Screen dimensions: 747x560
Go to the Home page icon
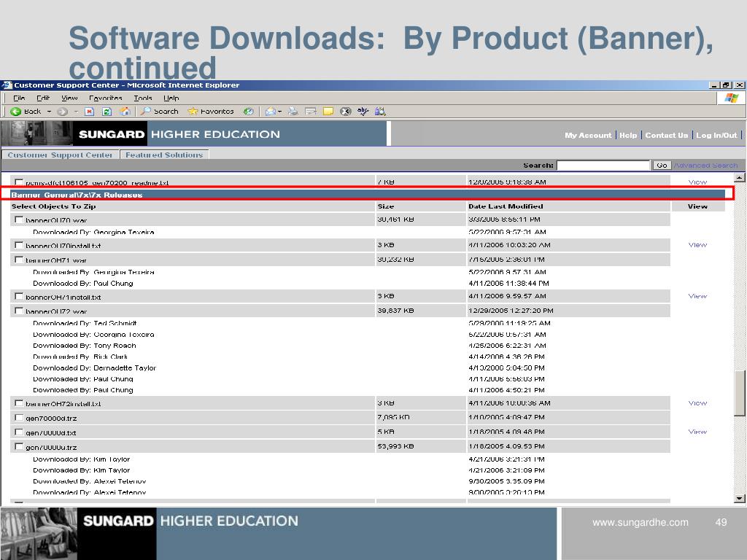pos(125,112)
